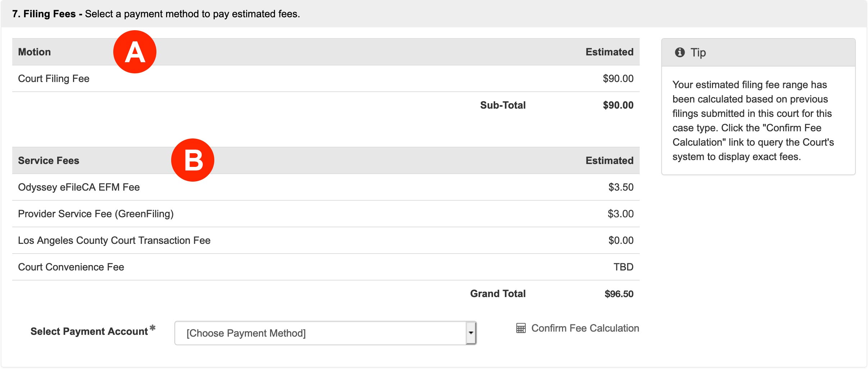Click the Court Filing Fee row
The width and height of the screenshot is (868, 369).
point(54,78)
